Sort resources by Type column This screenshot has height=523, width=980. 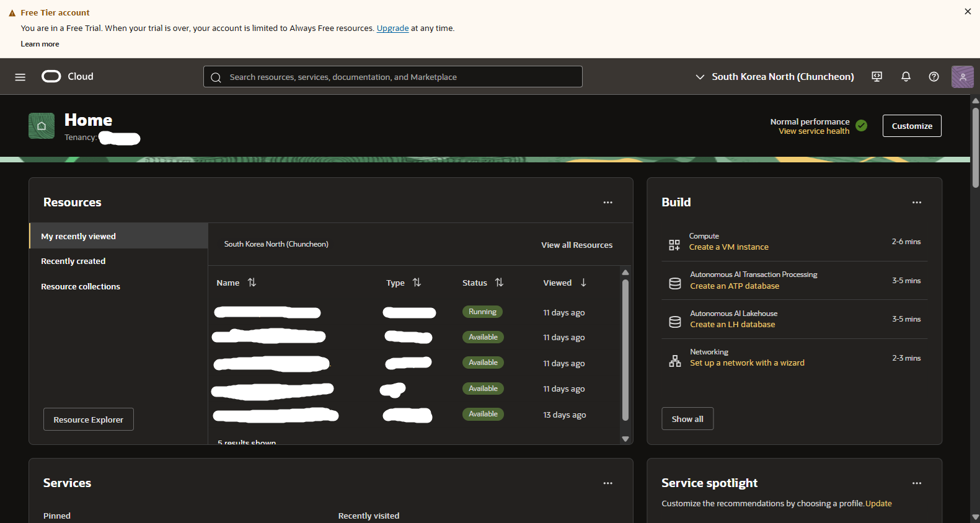(x=417, y=283)
